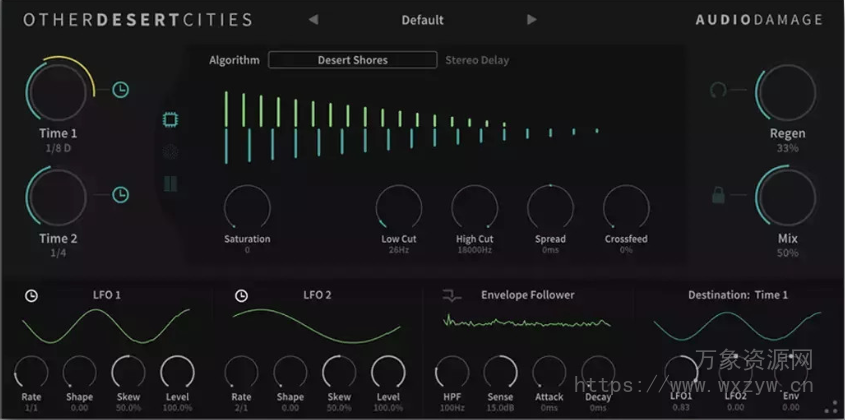Click the LFO 1 Rate value 1/1
The image size is (845, 420).
click(x=31, y=408)
